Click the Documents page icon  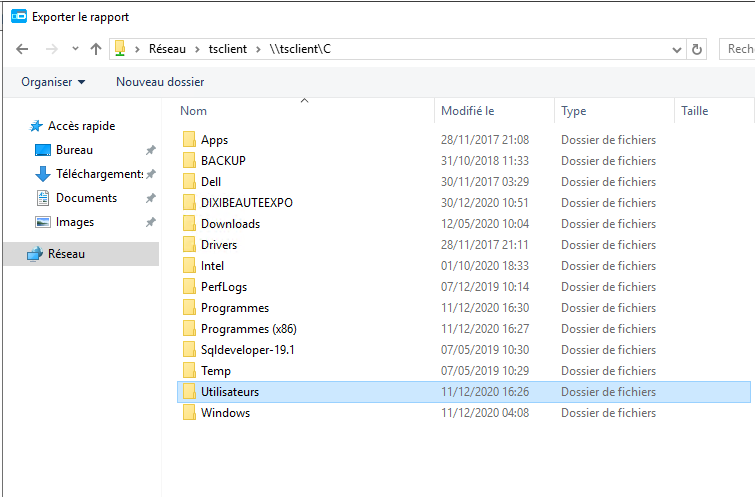[x=43, y=198]
